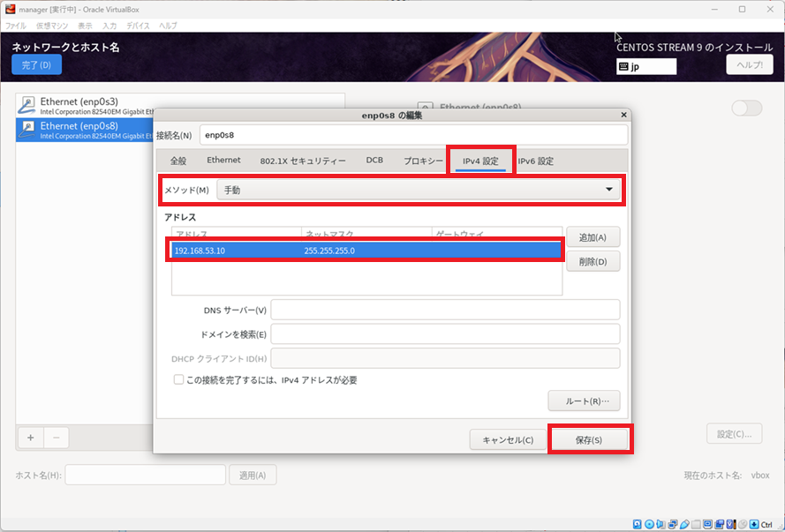Click the shared folders status icon

click(696, 524)
